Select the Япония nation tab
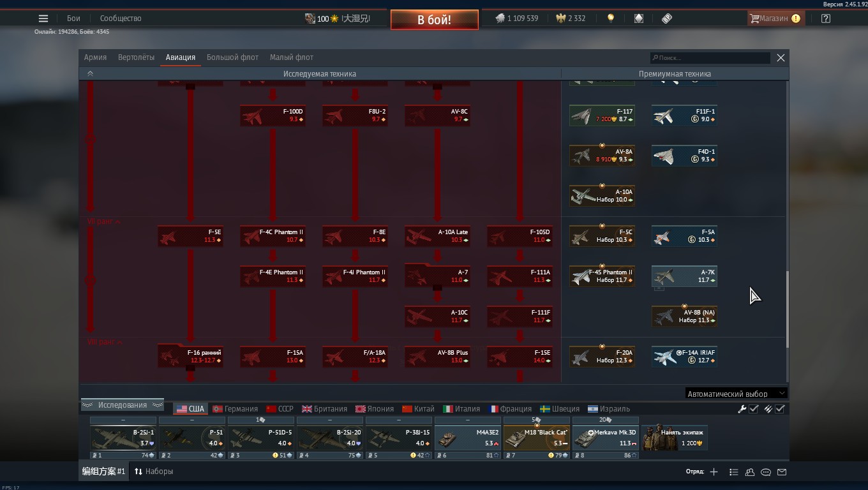This screenshot has height=490, width=868. click(x=375, y=409)
